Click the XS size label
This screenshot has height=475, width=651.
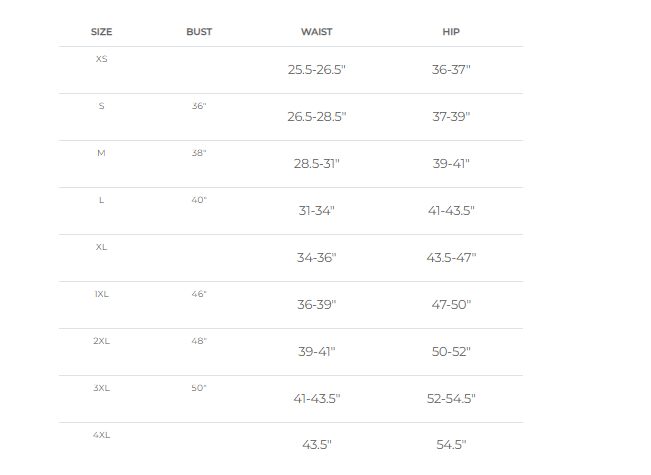point(102,59)
